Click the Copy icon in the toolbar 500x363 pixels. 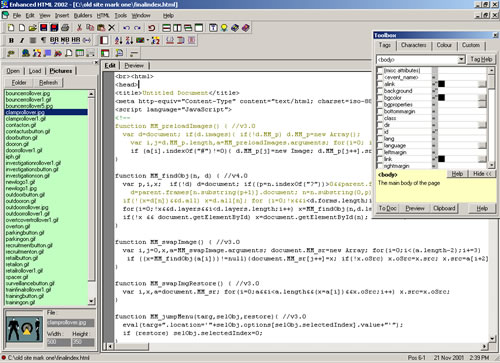click(x=90, y=28)
